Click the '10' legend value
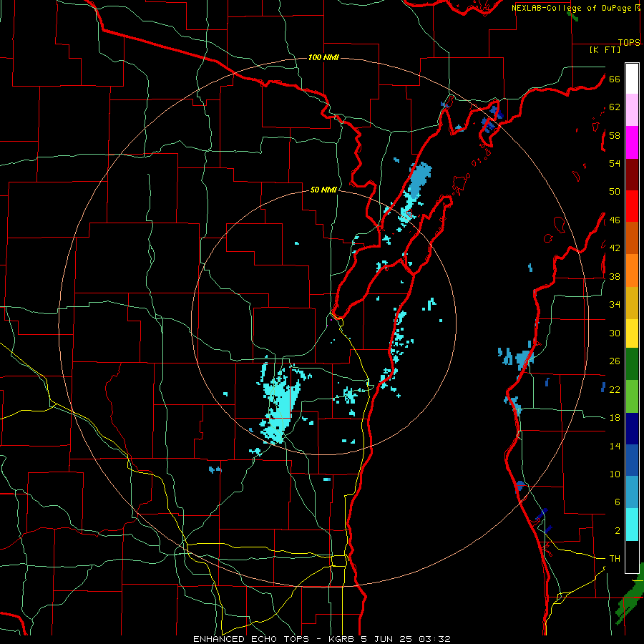 click(615, 474)
